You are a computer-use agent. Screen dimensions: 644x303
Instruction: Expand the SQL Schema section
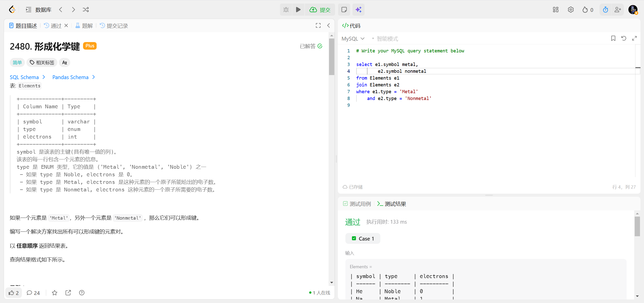click(27, 77)
